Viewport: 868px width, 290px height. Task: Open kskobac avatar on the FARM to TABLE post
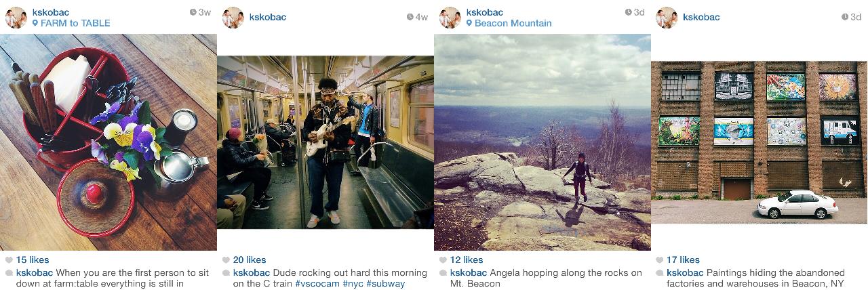pyautogui.click(x=16, y=18)
